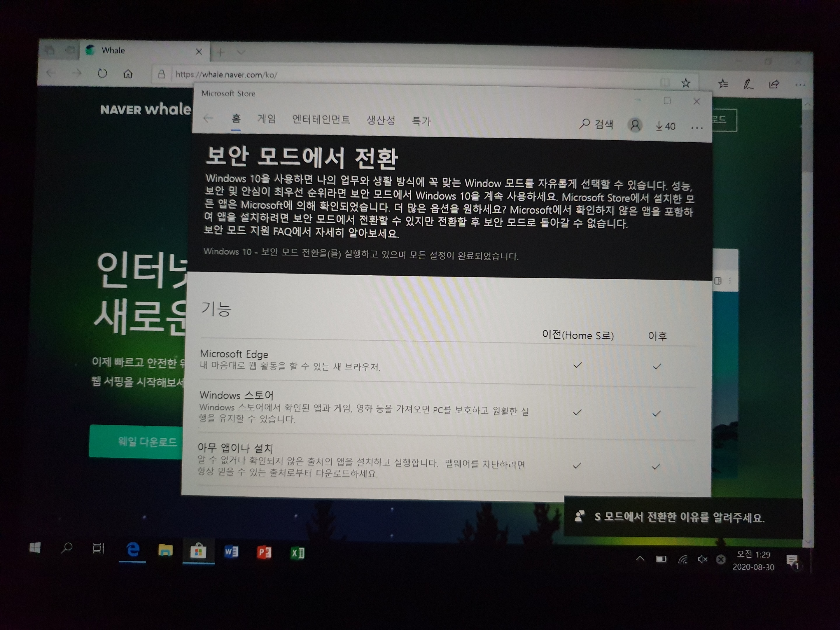Open File Explorer from taskbar

[x=165, y=550]
